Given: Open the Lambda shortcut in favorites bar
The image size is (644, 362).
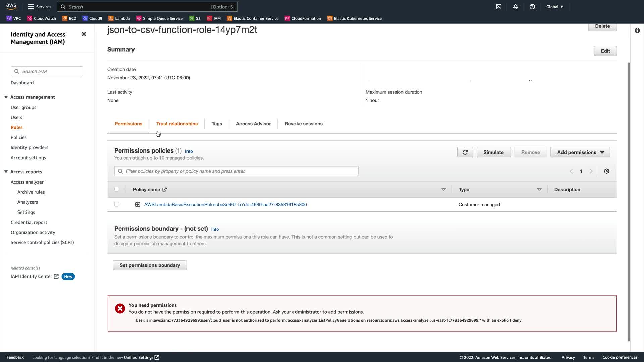Looking at the screenshot, I should coord(119,18).
